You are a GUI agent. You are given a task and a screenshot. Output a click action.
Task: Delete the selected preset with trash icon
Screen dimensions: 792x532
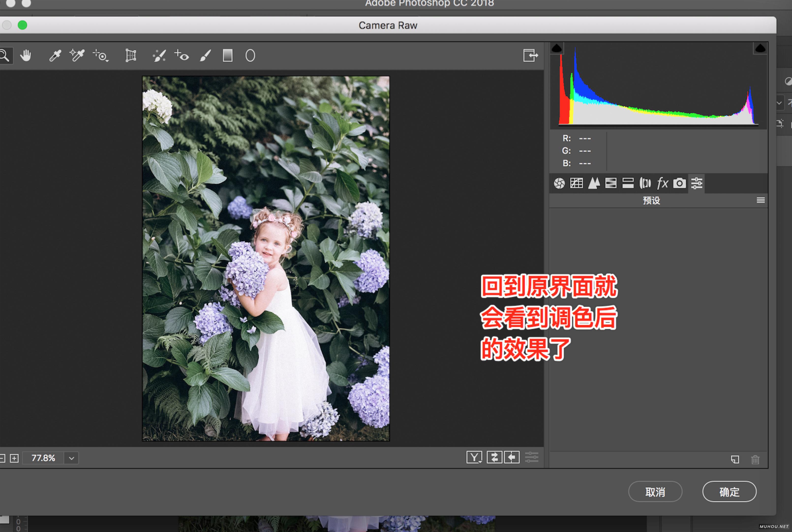755,459
